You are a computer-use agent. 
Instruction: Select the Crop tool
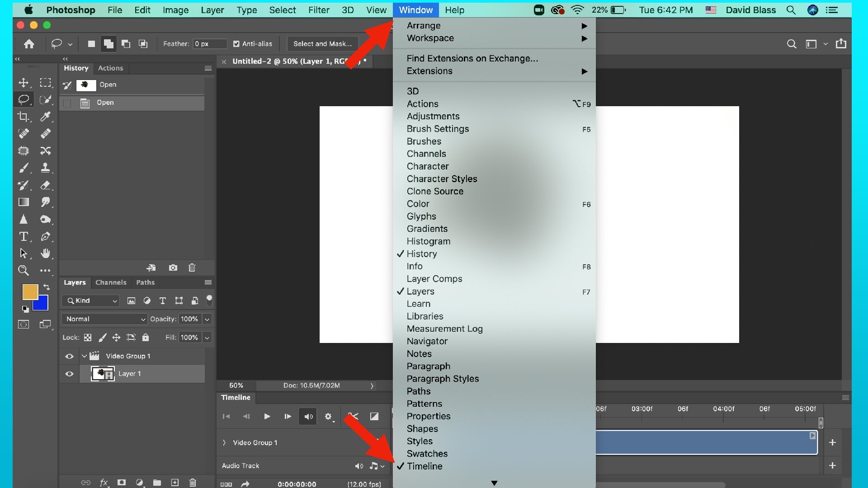[x=23, y=117]
